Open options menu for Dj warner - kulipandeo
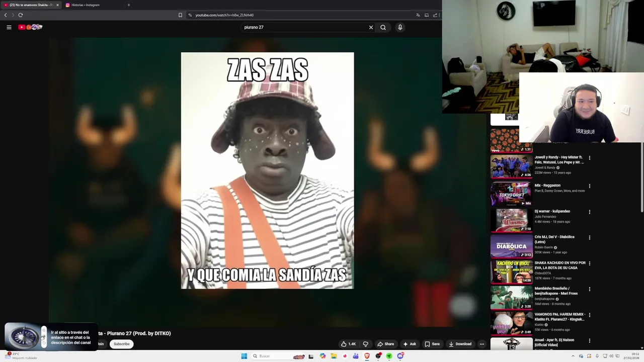Image resolution: width=644 pixels, height=362 pixels. (590, 212)
